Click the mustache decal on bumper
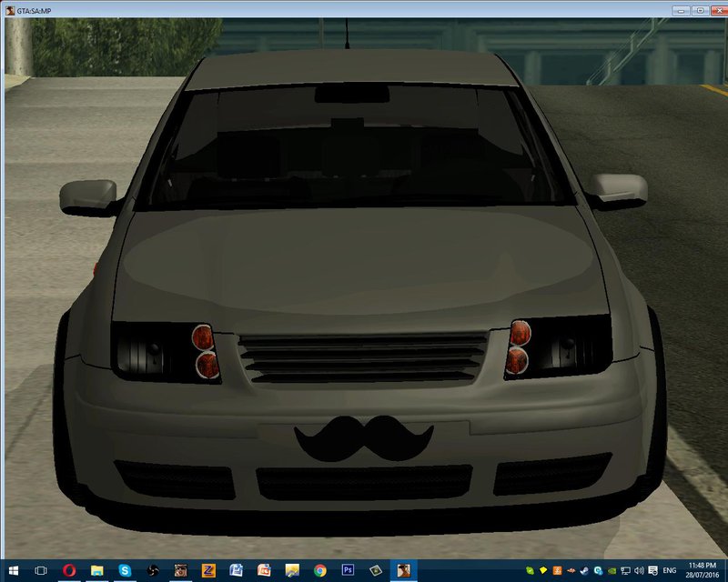 (x=364, y=438)
